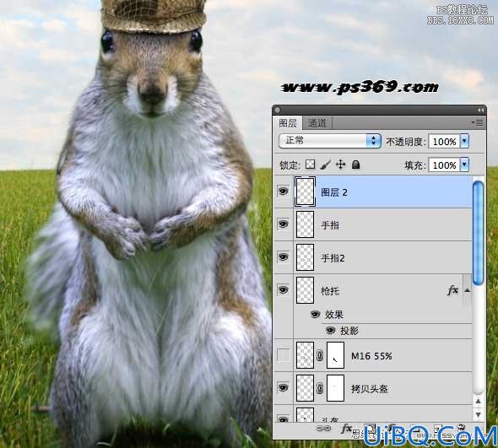The image size is (498, 448).
Task: Click chain link icon on M16 55% layer
Action: tap(320, 355)
